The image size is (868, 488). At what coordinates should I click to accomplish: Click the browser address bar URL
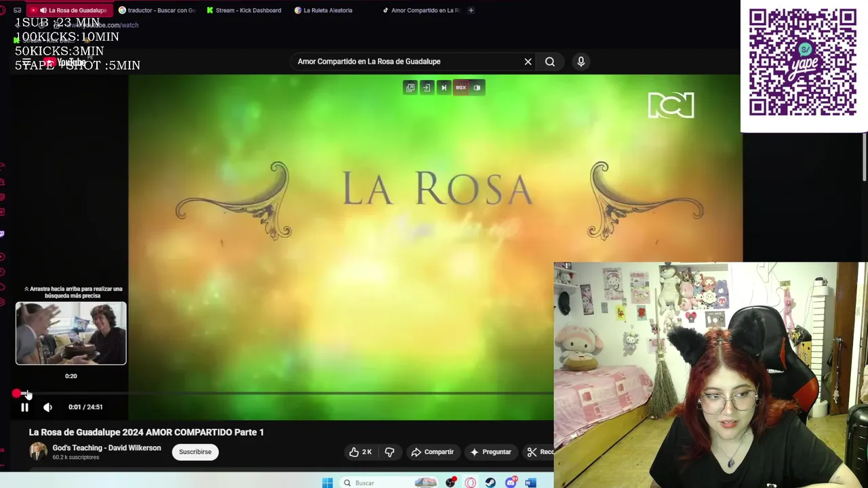pyautogui.click(x=102, y=25)
